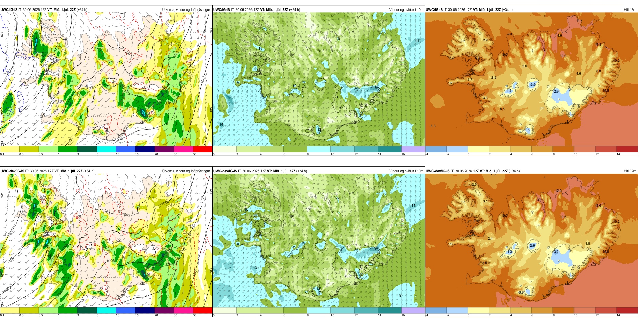Click the red swatch in top-left precipitation legend

click(x=203, y=149)
